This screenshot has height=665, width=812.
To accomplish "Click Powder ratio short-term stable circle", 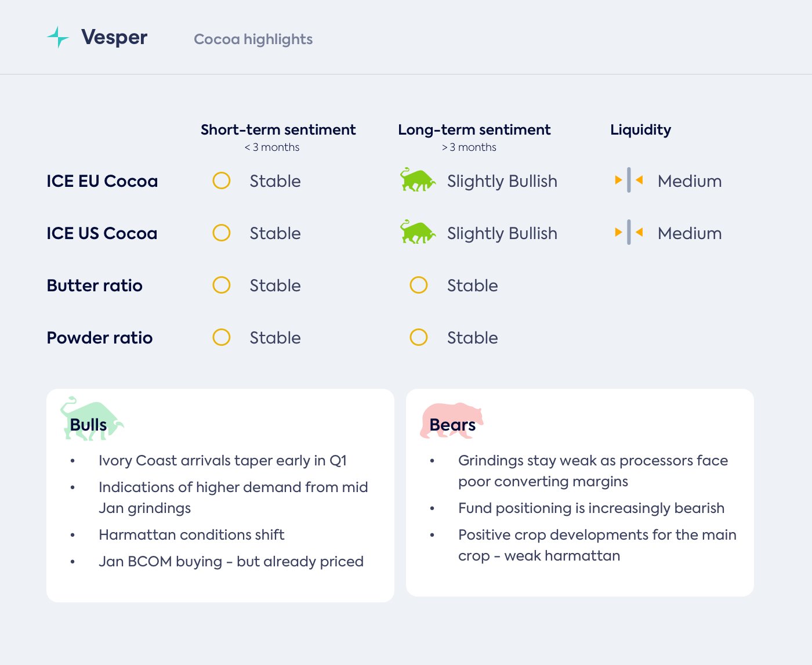I will pyautogui.click(x=222, y=337).
